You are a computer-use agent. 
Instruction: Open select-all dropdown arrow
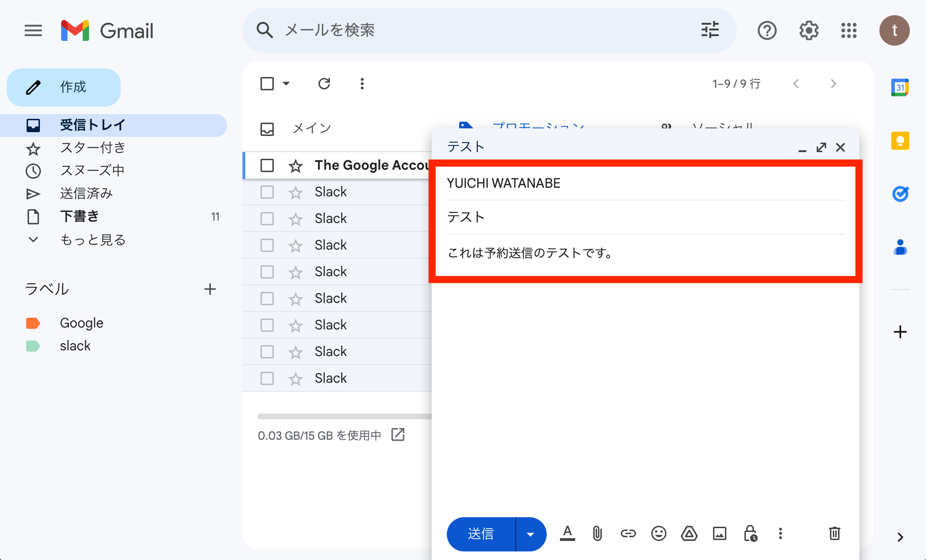[286, 84]
